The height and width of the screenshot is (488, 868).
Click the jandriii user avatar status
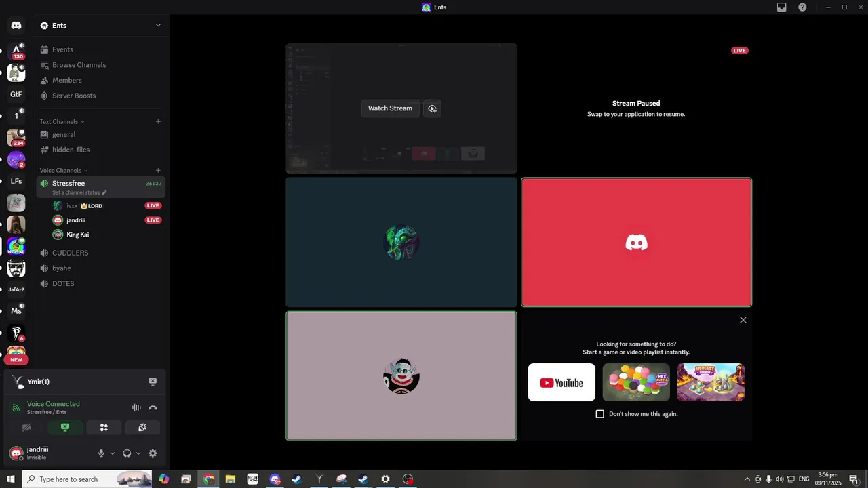tap(16, 453)
